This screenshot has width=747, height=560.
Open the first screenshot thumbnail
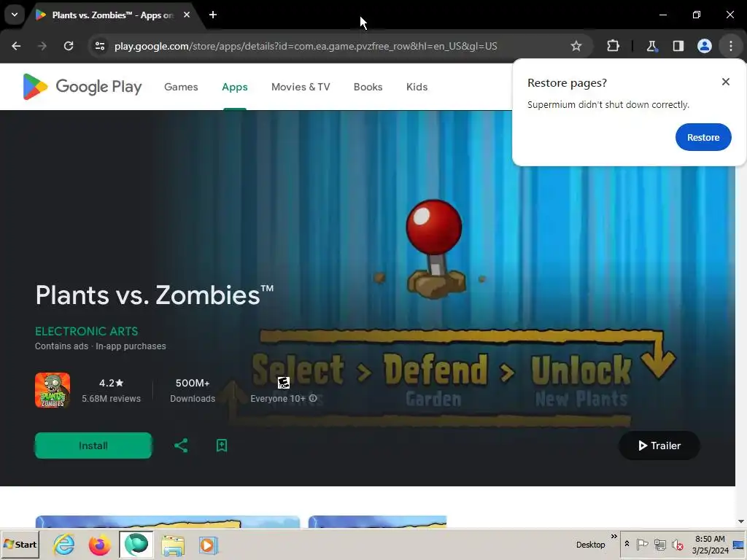point(168,521)
